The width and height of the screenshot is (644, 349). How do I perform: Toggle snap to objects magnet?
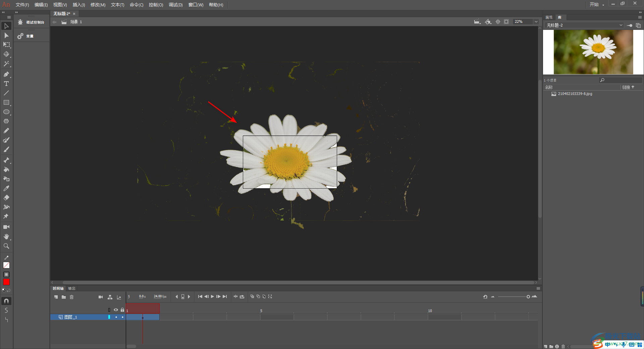click(x=6, y=301)
